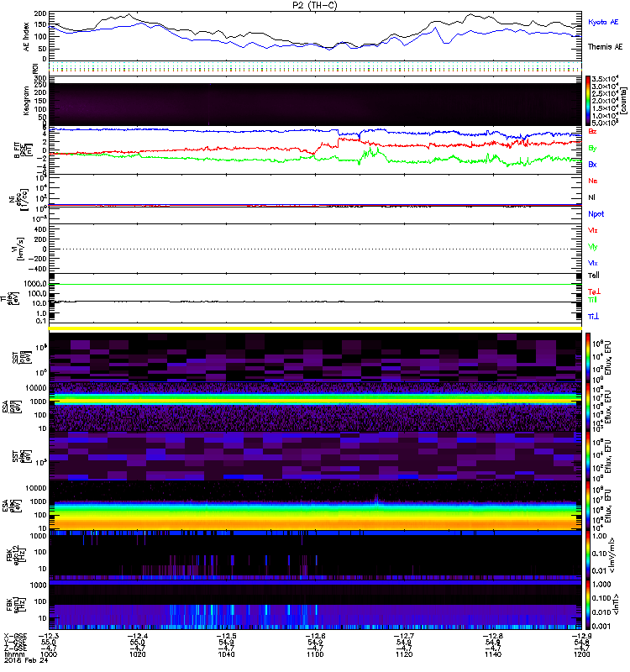Click the 1120 time tick label

point(404,654)
